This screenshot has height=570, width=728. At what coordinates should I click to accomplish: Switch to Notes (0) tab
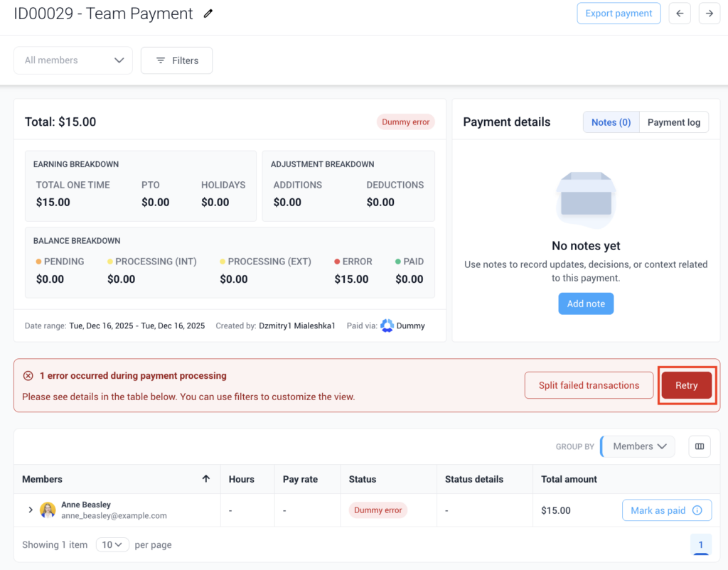pos(611,122)
